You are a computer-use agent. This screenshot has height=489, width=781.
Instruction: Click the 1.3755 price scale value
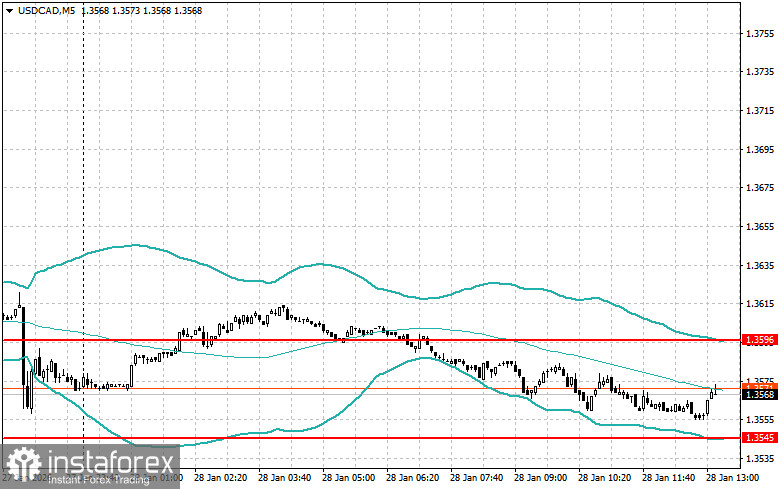[761, 34]
